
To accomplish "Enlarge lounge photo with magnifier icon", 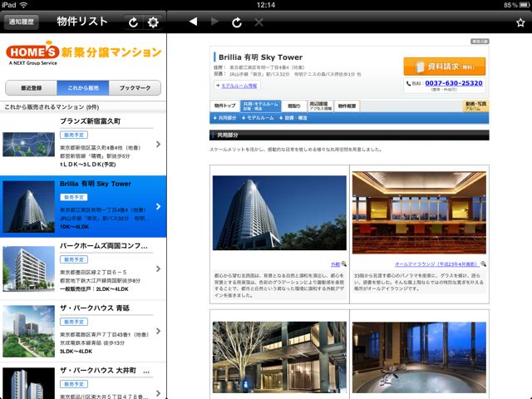I will 483,264.
